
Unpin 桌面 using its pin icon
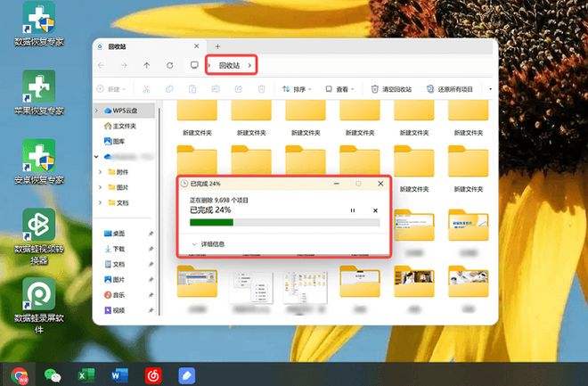(151, 234)
